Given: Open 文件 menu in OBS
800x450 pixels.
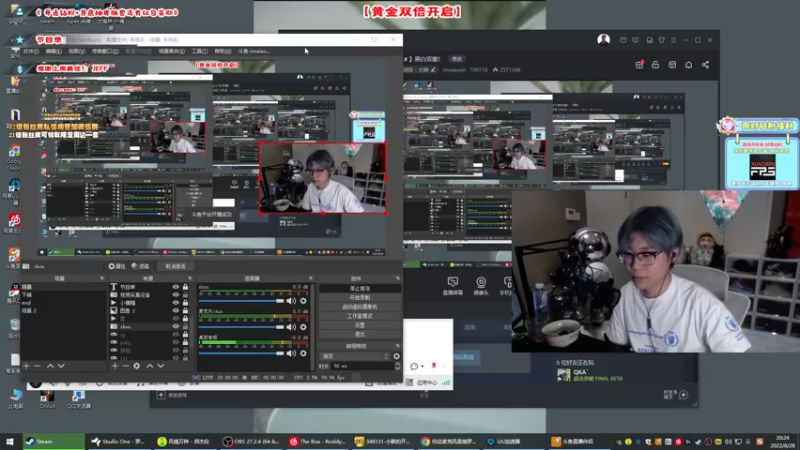Looking at the screenshot, I should [x=30, y=52].
